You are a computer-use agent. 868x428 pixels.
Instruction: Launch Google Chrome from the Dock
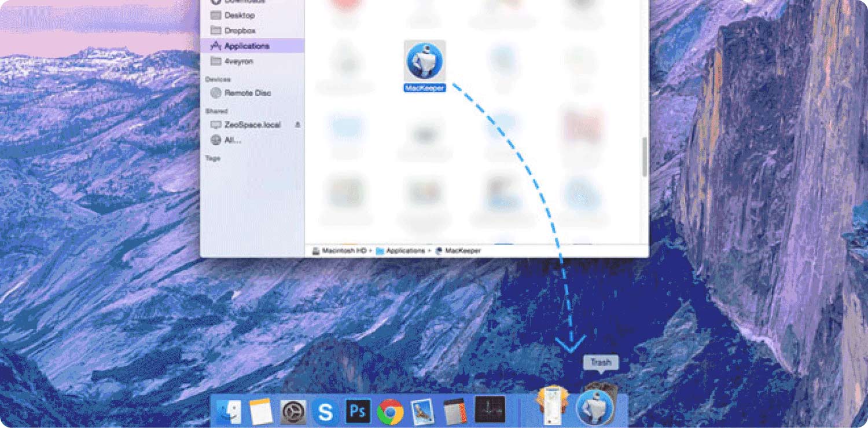[x=390, y=412]
